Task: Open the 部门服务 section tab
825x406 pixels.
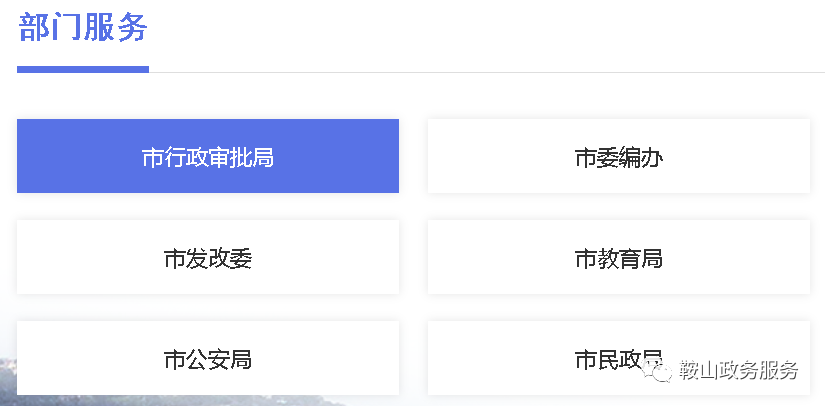Action: (x=83, y=28)
